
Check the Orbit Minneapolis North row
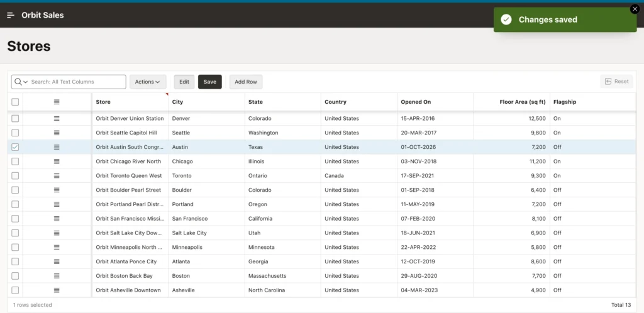point(15,247)
